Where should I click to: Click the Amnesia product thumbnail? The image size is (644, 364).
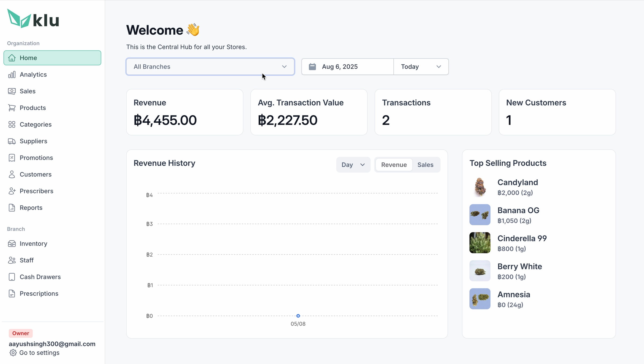480,299
